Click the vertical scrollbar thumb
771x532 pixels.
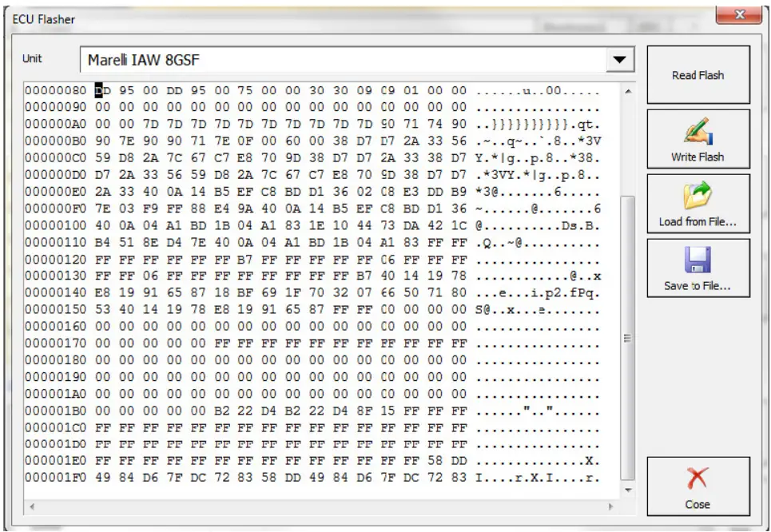pos(628,338)
